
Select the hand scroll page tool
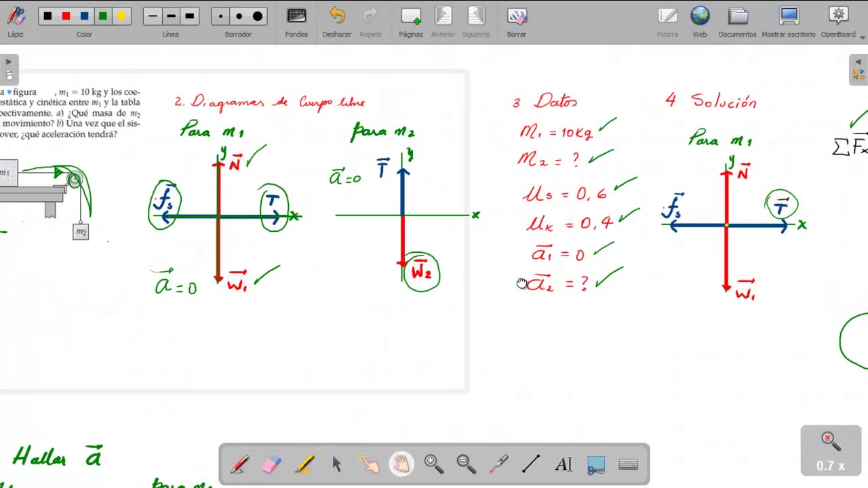(401, 464)
